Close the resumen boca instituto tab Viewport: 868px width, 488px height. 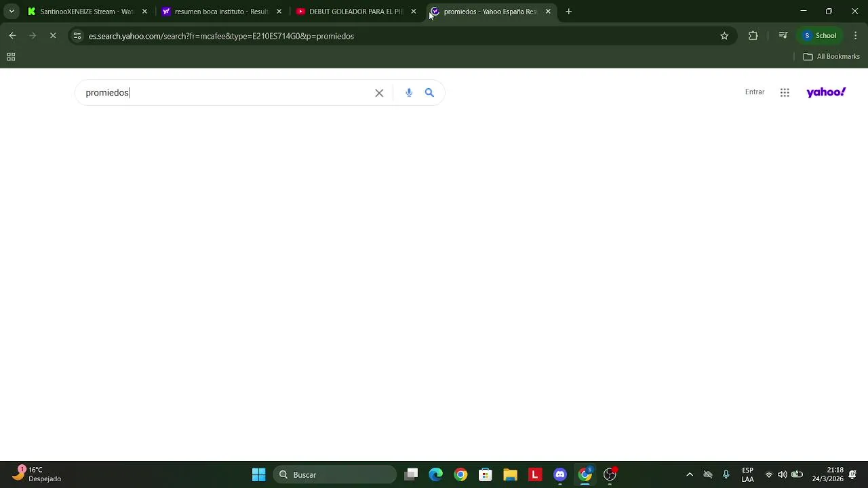(279, 12)
